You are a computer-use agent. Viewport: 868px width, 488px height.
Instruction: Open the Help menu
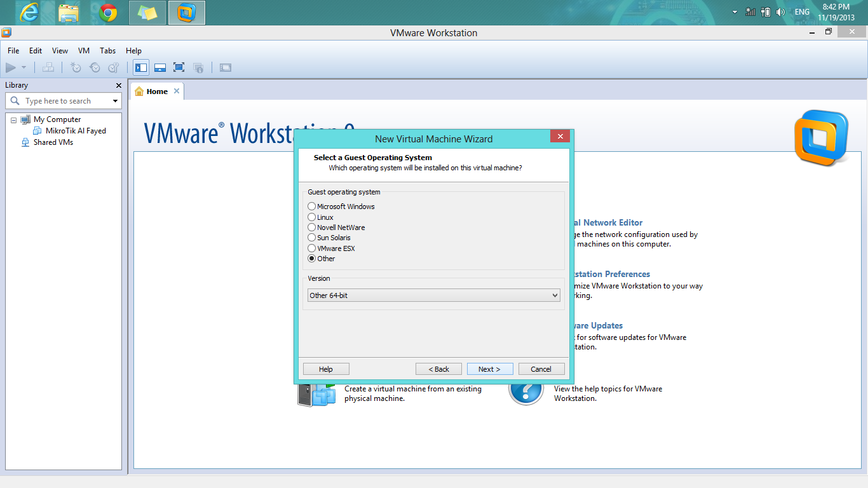point(133,51)
